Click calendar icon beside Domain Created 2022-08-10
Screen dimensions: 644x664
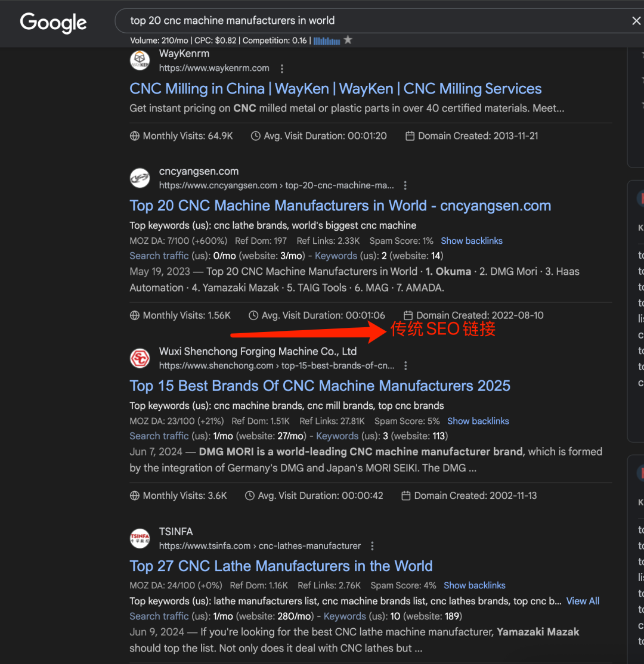[408, 315]
